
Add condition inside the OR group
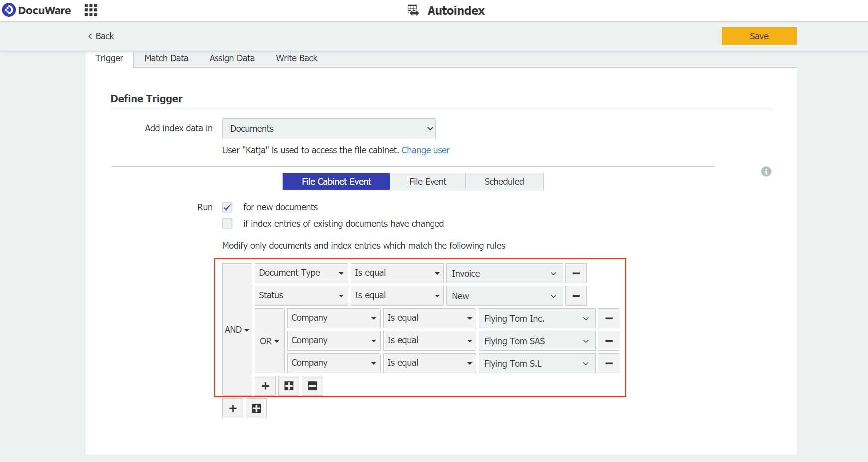click(265, 386)
